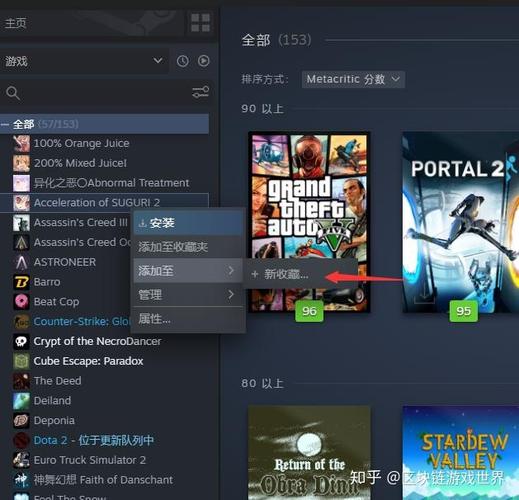Select 管理 context menu entry
Screen dimensions: 519x500
pyautogui.click(x=188, y=295)
